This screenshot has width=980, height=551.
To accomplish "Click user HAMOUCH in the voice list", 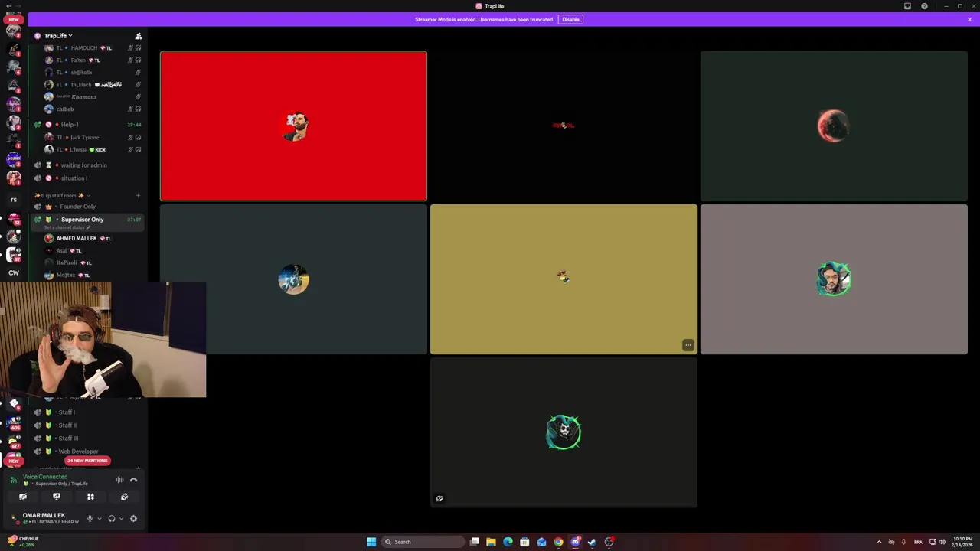I will (x=84, y=48).
